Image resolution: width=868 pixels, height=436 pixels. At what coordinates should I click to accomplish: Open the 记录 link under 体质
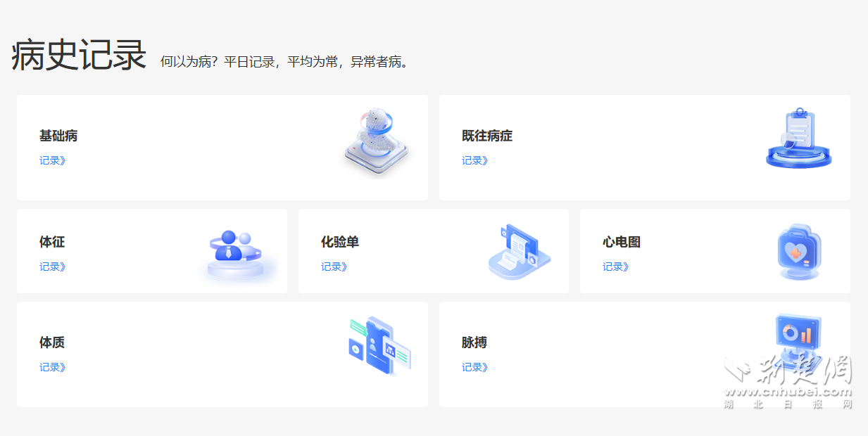coord(52,367)
